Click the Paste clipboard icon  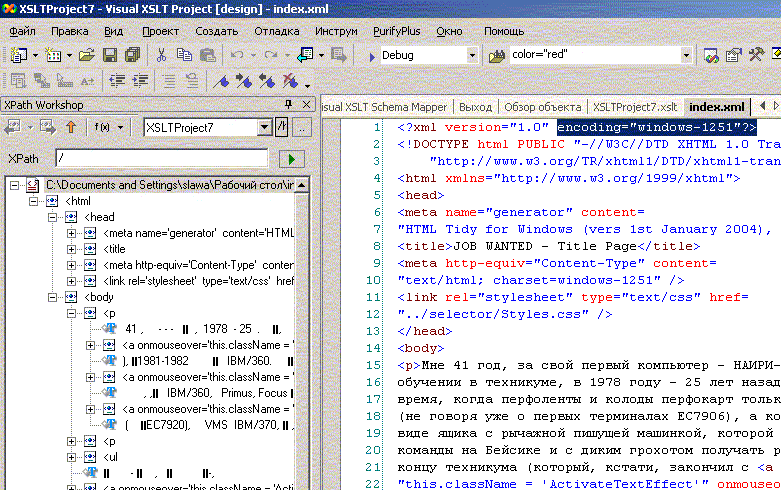pyautogui.click(x=208, y=55)
